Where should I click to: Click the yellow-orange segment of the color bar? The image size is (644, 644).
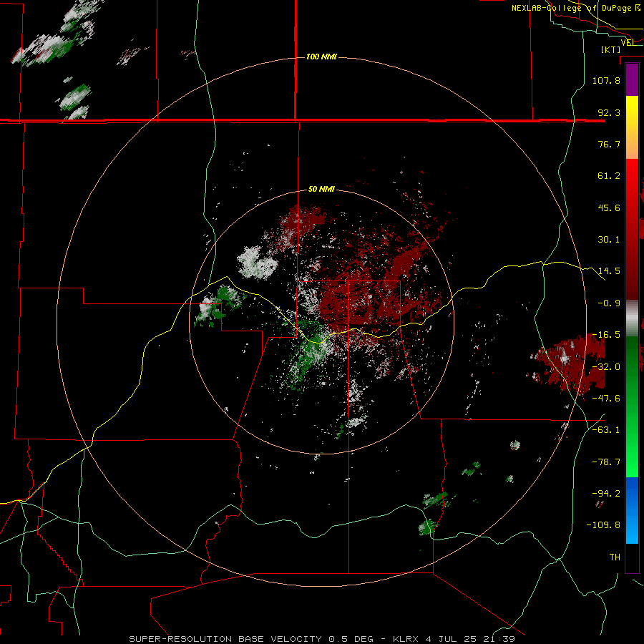(632, 127)
